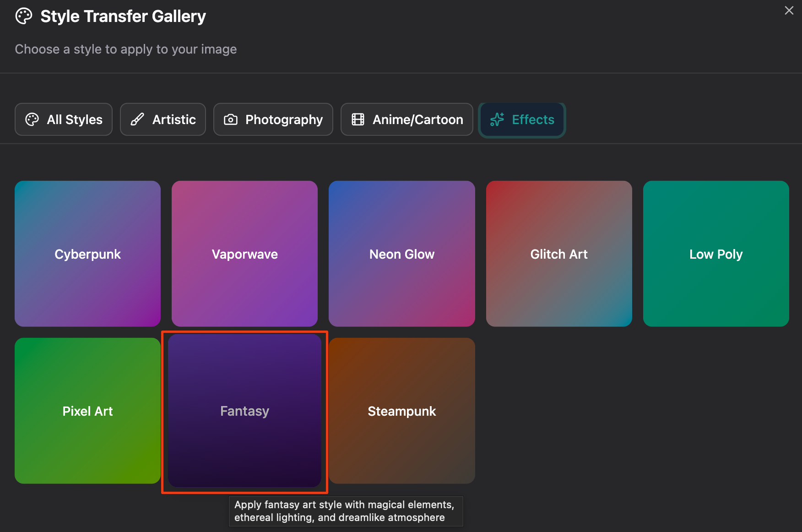Close the Style Transfer Gallery dialog
Viewport: 802px width, 532px height.
tap(789, 11)
